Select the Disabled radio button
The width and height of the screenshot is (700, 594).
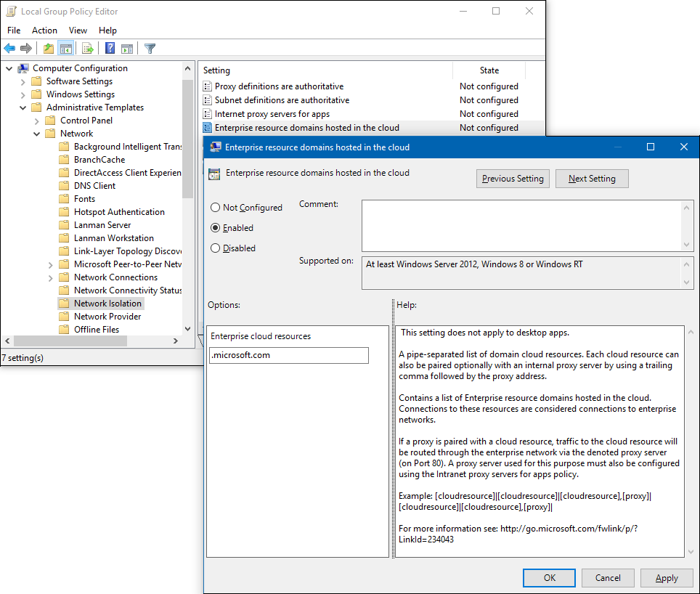coord(216,248)
